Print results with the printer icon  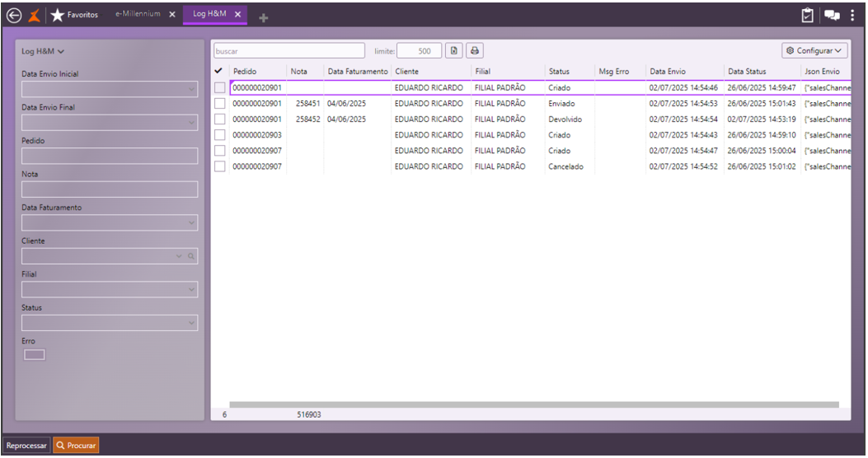(x=475, y=51)
